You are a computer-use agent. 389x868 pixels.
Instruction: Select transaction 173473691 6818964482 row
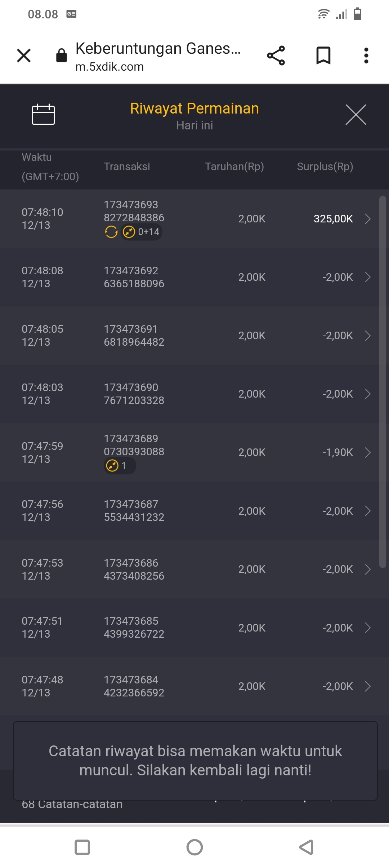[134, 336]
